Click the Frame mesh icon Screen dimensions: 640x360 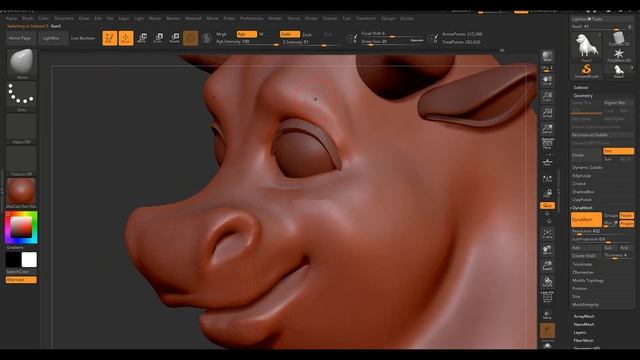547,233
